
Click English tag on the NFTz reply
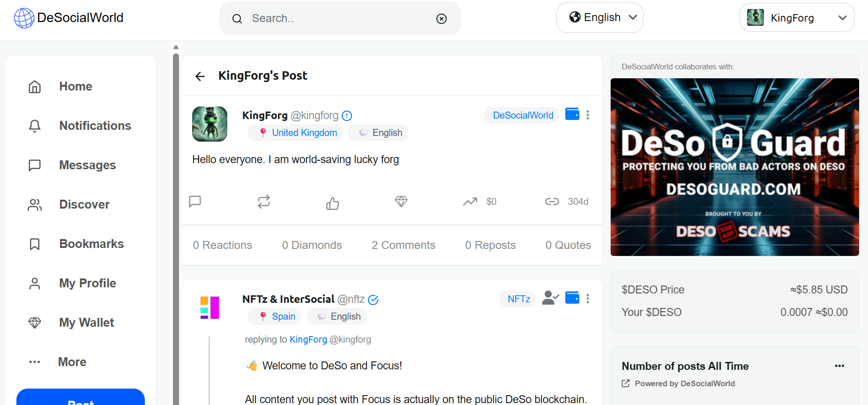click(337, 316)
